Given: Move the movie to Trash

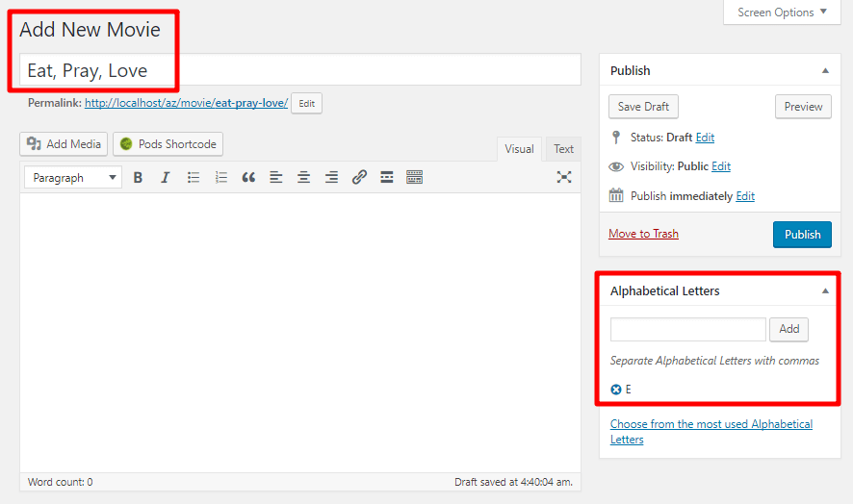Looking at the screenshot, I should (x=643, y=234).
